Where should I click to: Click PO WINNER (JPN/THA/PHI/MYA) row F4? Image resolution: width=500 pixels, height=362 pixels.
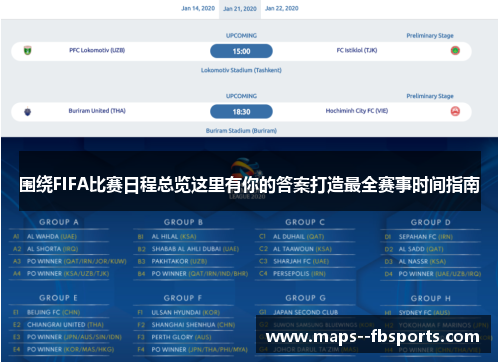[x=200, y=350]
